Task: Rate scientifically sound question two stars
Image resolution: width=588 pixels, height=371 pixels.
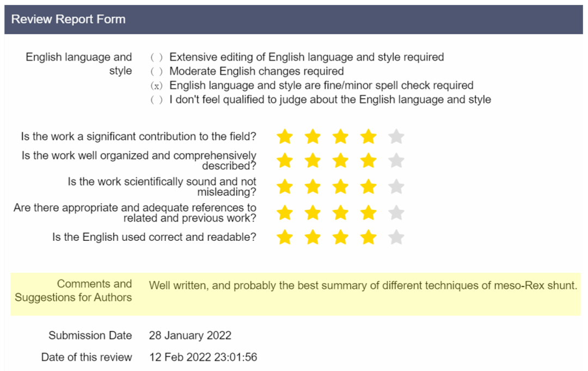Action: pos(313,186)
